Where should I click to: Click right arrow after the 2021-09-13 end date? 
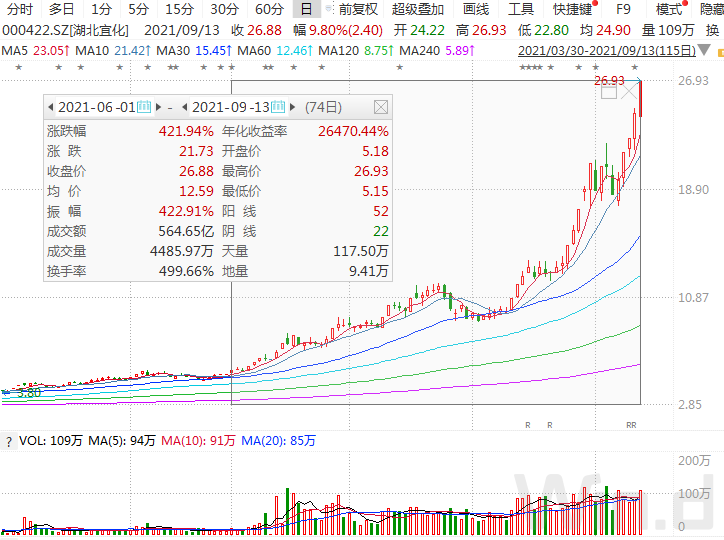tap(293, 107)
